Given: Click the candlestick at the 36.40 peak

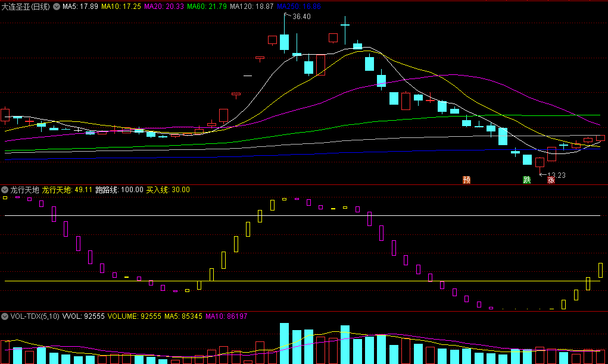Looking at the screenshot, I should tap(284, 42).
